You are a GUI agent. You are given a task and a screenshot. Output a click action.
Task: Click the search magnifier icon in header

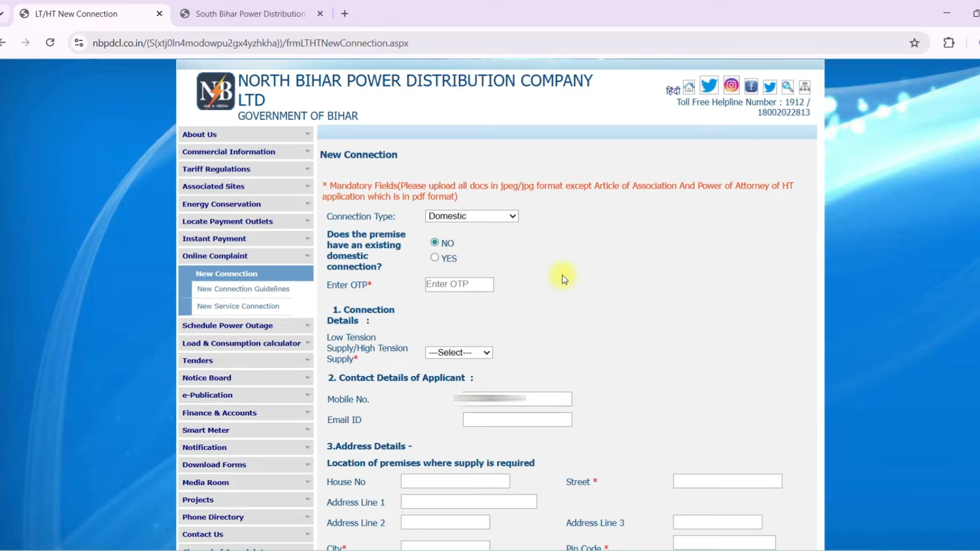pyautogui.click(x=787, y=86)
